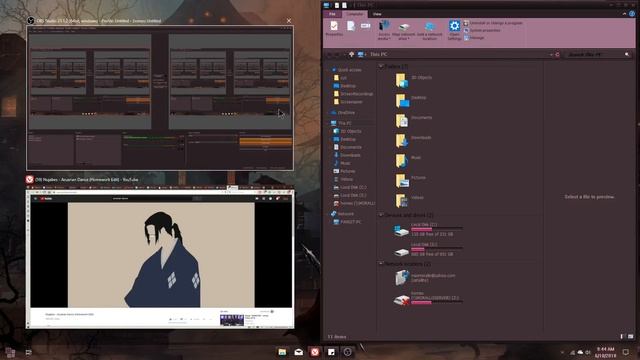Select disconnected homes network drive icon
The height and width of the screenshot is (360, 640).
coord(401,300)
